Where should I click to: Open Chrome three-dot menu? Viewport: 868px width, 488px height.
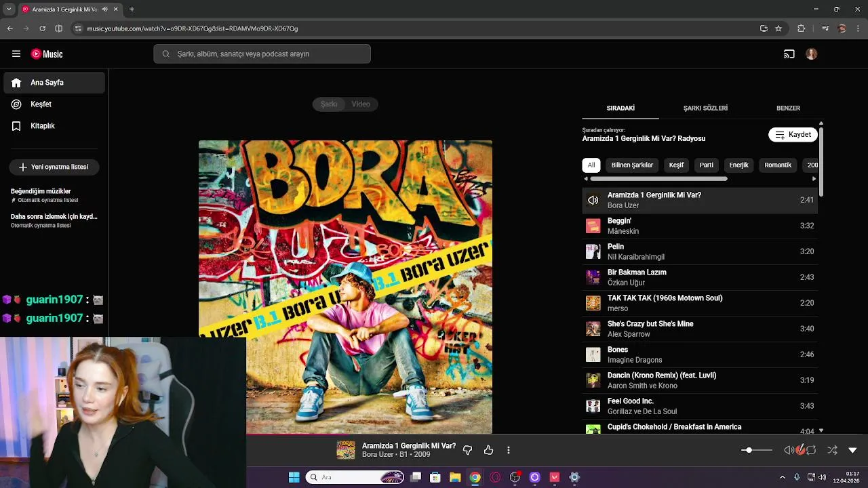[x=859, y=28]
